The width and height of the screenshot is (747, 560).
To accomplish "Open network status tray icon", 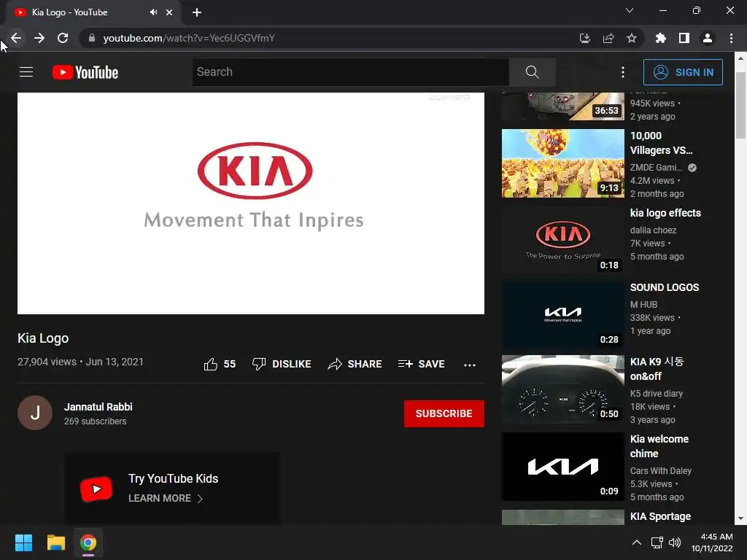I will click(x=657, y=542).
